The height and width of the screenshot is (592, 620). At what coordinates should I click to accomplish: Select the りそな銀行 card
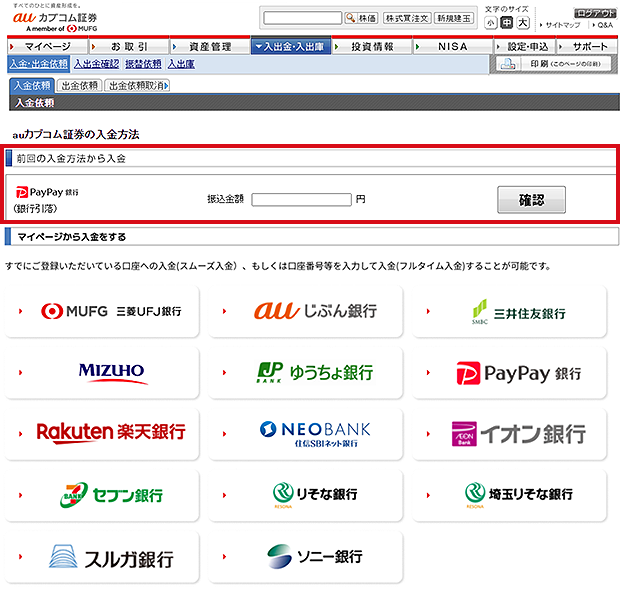(306, 495)
